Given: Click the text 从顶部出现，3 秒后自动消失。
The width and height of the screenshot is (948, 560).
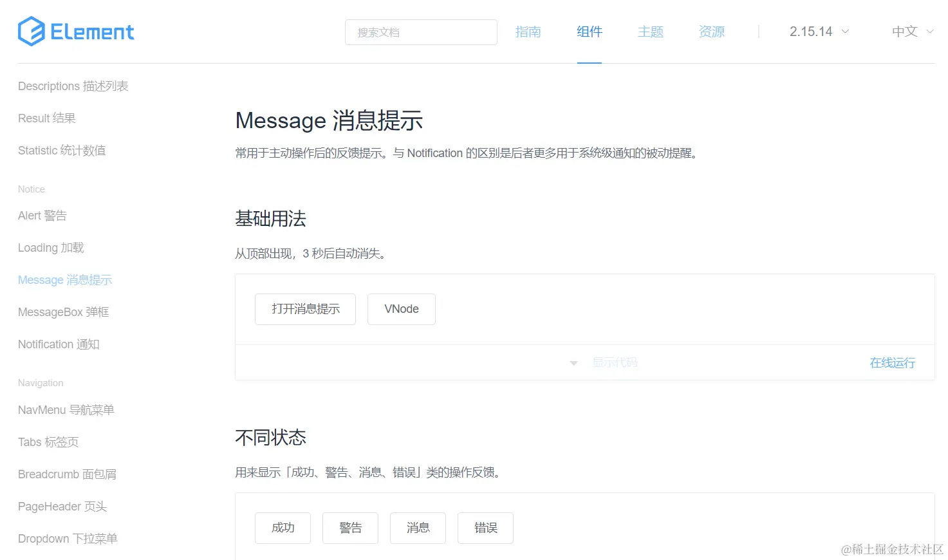Looking at the screenshot, I should (x=311, y=254).
